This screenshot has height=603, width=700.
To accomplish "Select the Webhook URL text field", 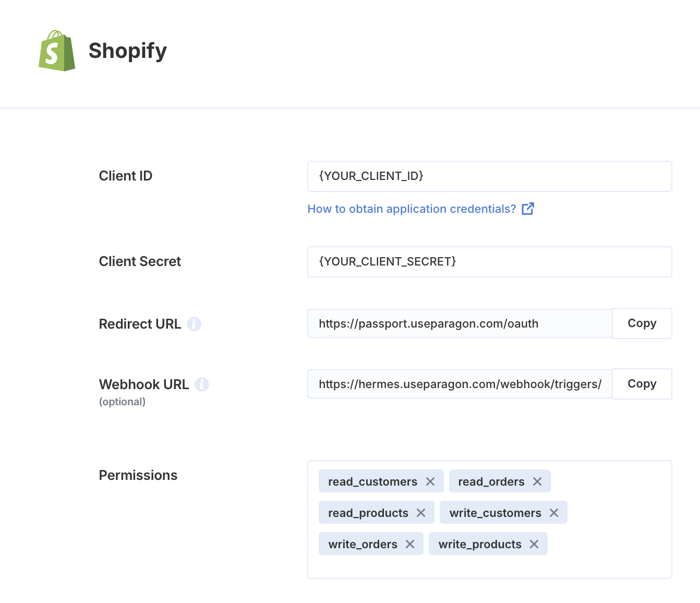I will click(x=460, y=384).
